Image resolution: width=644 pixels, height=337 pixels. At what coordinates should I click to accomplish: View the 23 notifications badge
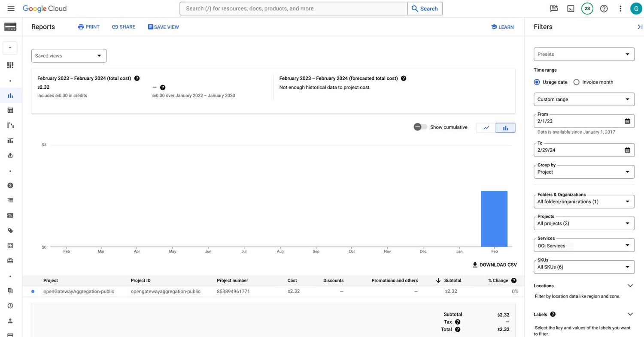(x=587, y=9)
